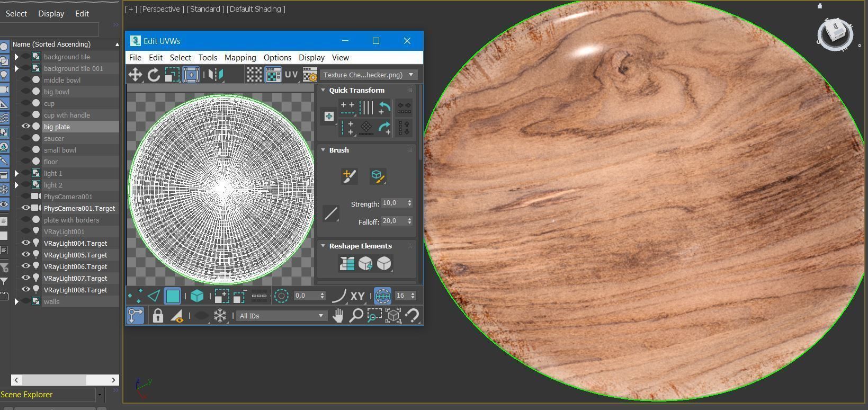Select Polygon sub-object mode square icon
Screen dimensions: 868x410
pyautogui.click(x=173, y=296)
